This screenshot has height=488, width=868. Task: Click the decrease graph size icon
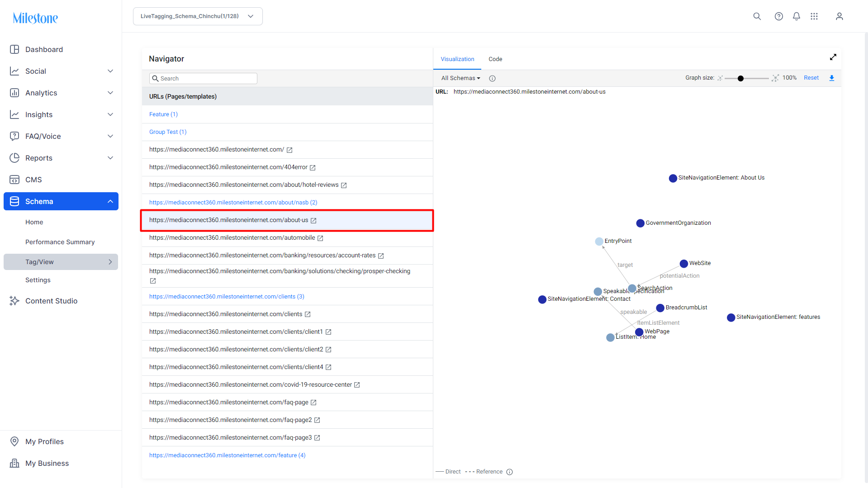tap(720, 78)
